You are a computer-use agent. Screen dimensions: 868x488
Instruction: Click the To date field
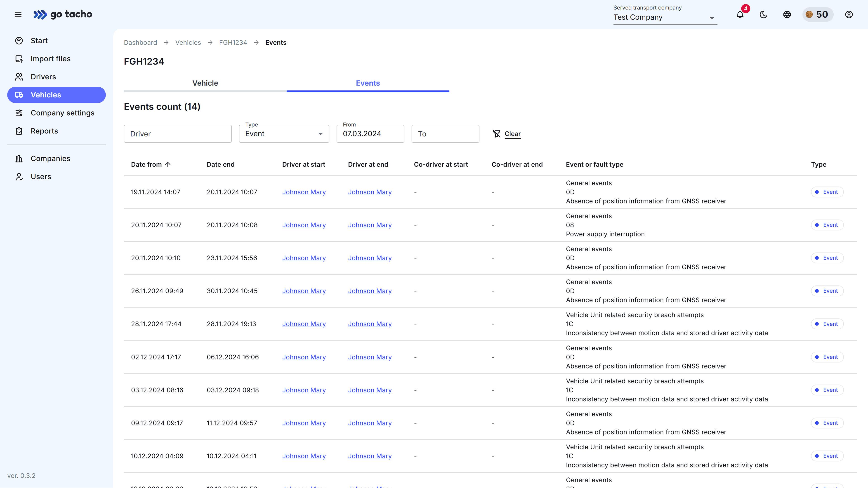(x=446, y=134)
